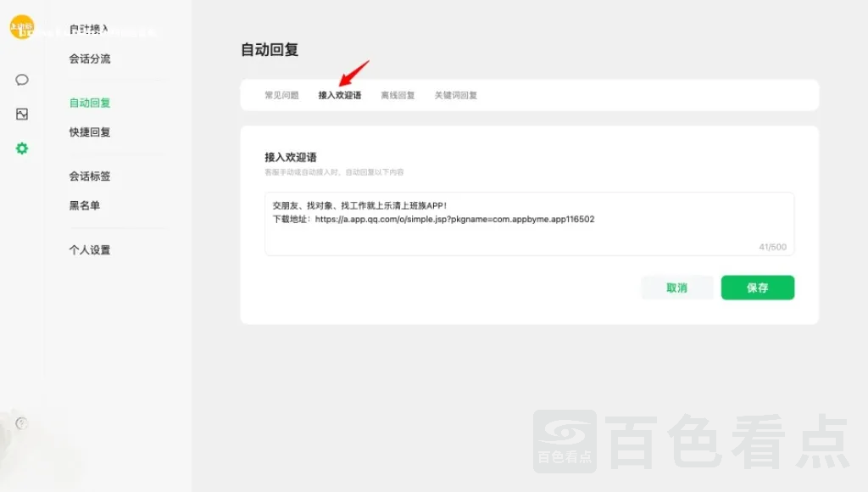
Task: Switch to the 常见问题 tab
Action: coord(281,95)
